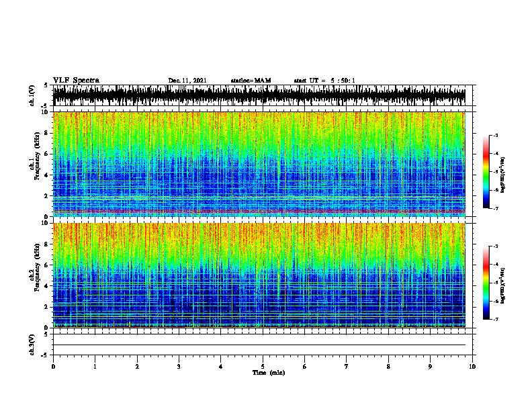Click the "station=MAM" label
Image resolution: width=532 pixels, height=411 pixels.
251,81
